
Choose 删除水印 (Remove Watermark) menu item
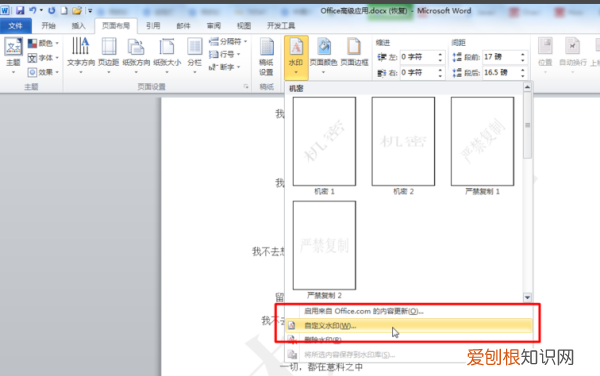pos(409,339)
